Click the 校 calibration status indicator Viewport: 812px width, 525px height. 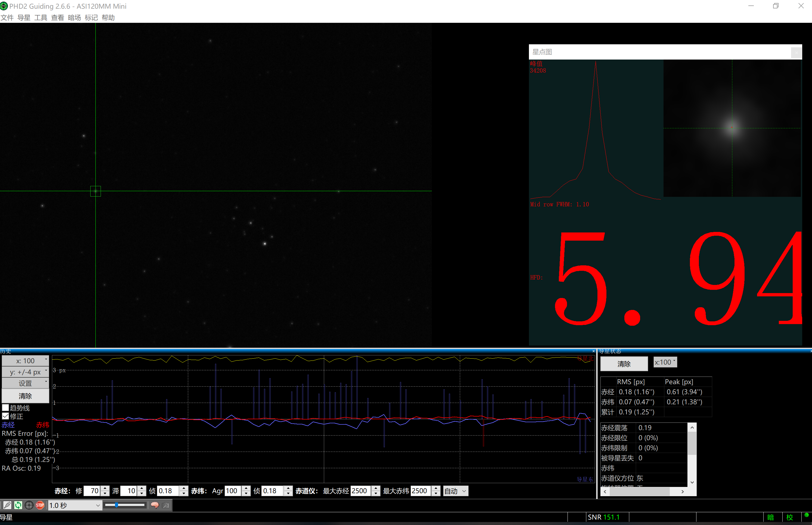coord(789,517)
